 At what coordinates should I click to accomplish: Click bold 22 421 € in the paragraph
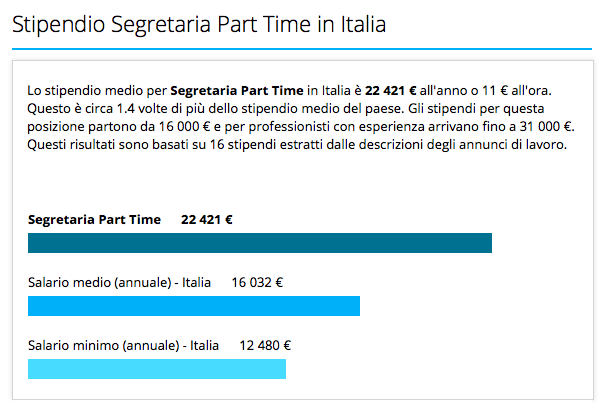pos(390,91)
